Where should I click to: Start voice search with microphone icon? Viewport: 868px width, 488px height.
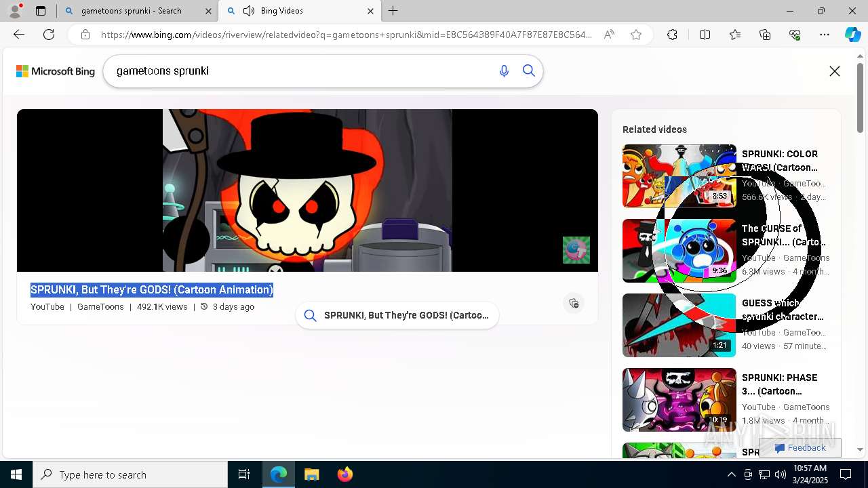(x=504, y=71)
